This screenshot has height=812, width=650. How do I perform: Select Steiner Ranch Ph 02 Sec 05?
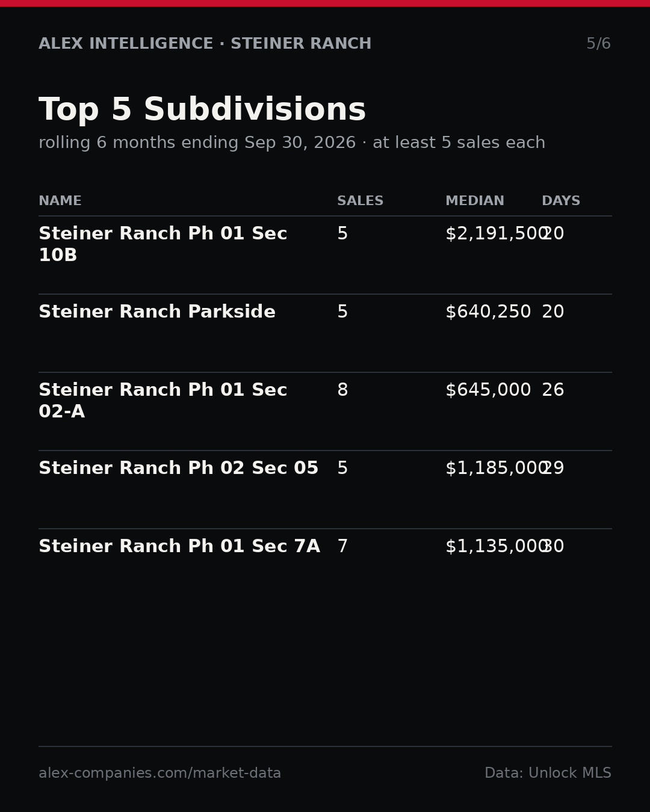pos(179,469)
